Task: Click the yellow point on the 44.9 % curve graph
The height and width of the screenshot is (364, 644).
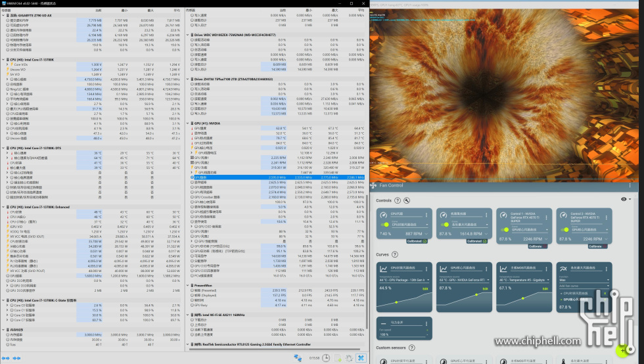Action: pos(396,302)
